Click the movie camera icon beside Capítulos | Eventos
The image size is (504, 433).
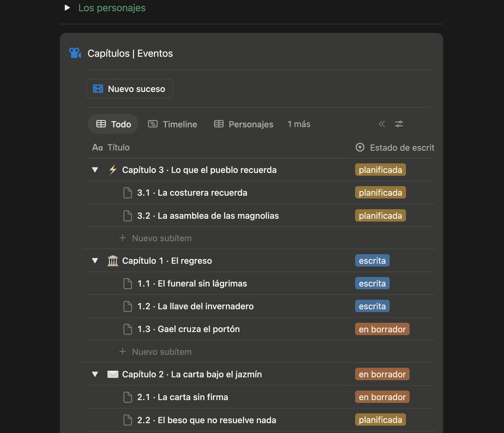[x=75, y=53]
